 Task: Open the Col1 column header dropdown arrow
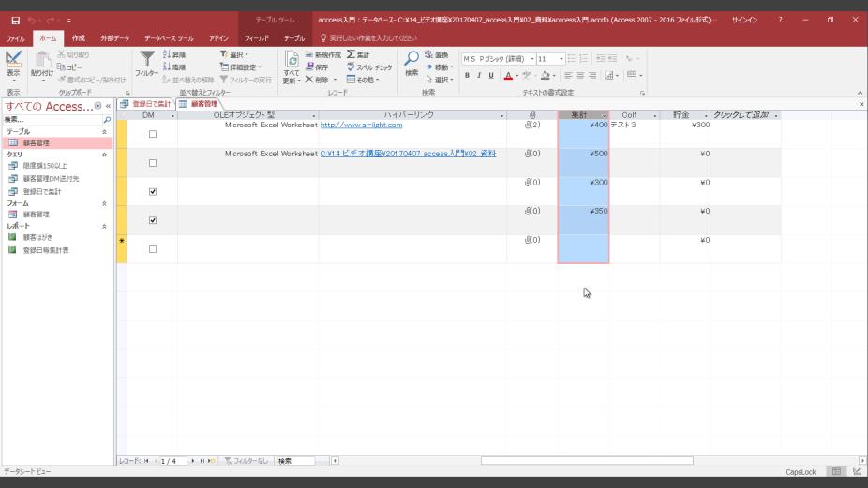(655, 115)
